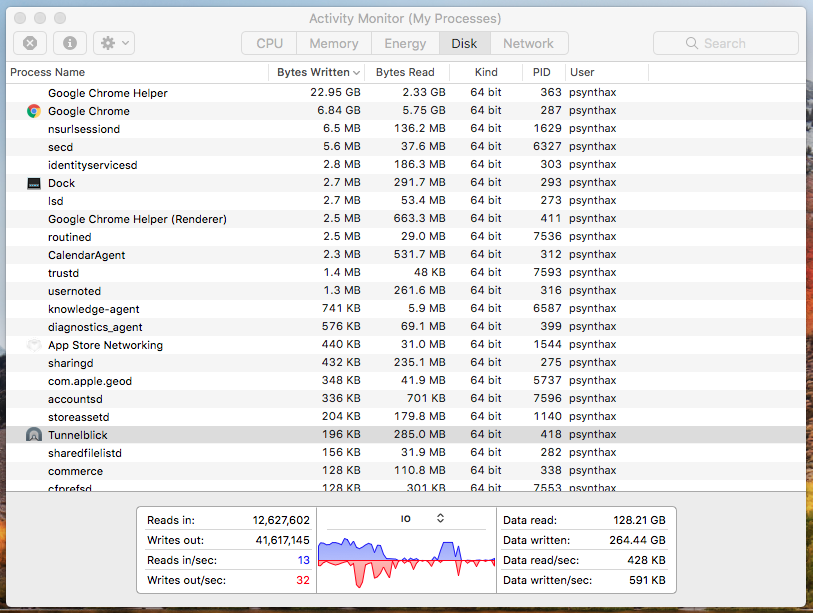The width and height of the screenshot is (813, 613).
Task: Select the diagnostics_agent process
Action: (x=406, y=327)
